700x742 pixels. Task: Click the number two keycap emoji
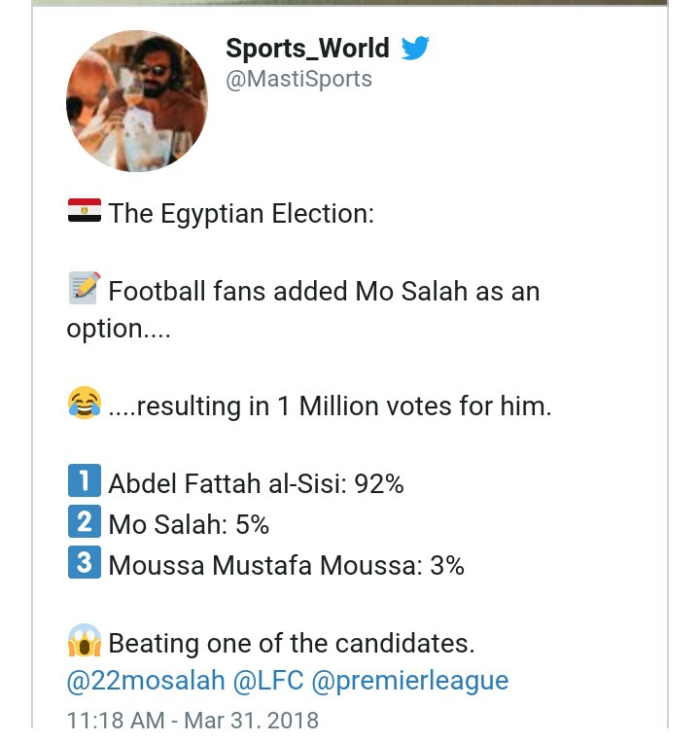click(85, 522)
